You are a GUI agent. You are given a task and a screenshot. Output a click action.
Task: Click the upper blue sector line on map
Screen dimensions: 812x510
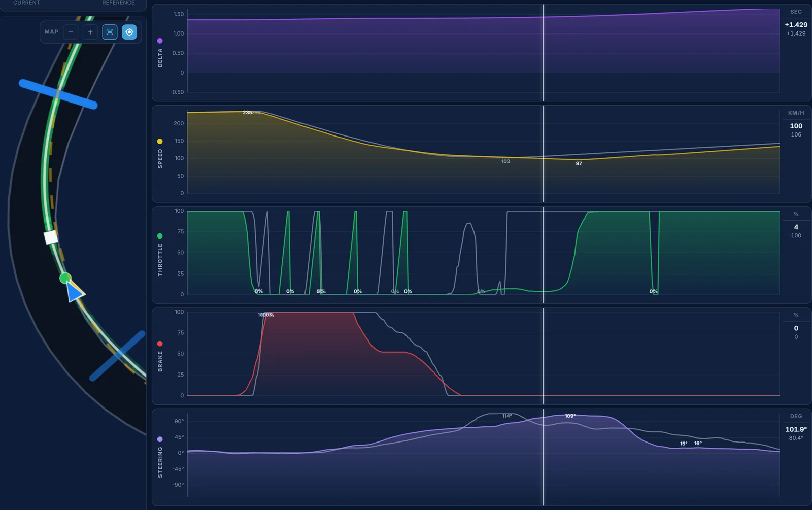tap(58, 94)
